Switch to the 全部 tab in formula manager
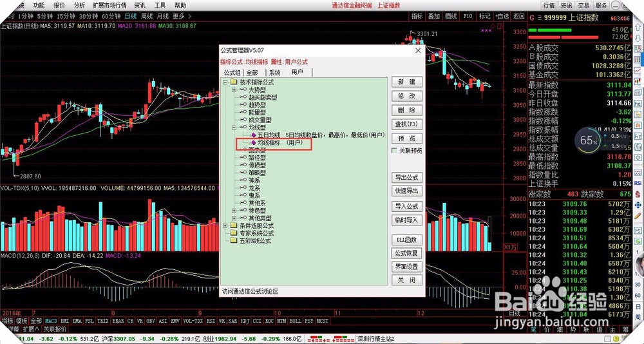 click(x=252, y=72)
